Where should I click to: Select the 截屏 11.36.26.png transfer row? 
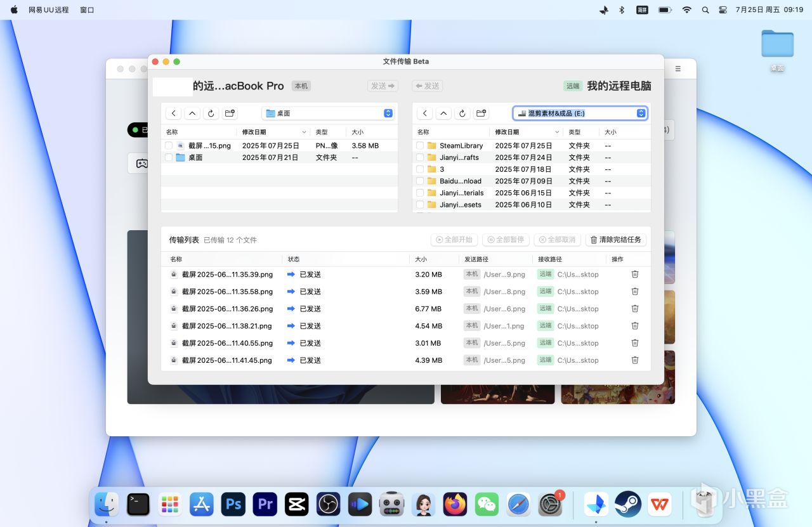point(227,309)
